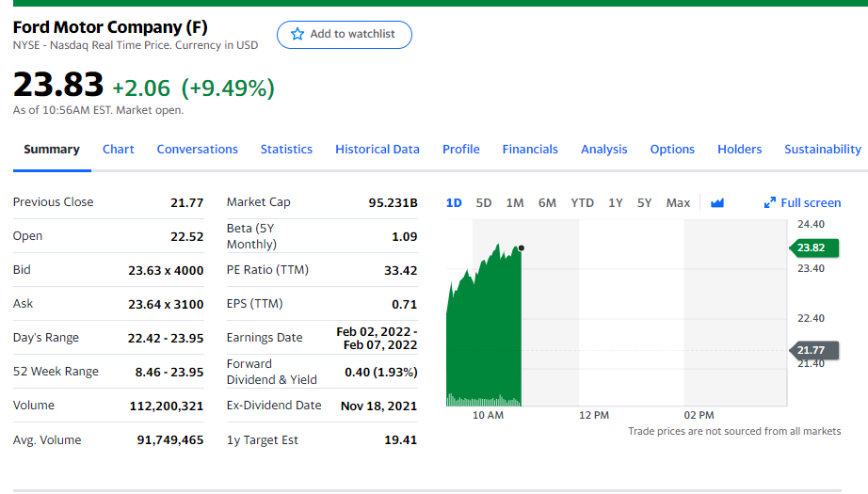868x494 pixels.
Task: Click the green 23.82 current price marker
Action: tap(812, 248)
